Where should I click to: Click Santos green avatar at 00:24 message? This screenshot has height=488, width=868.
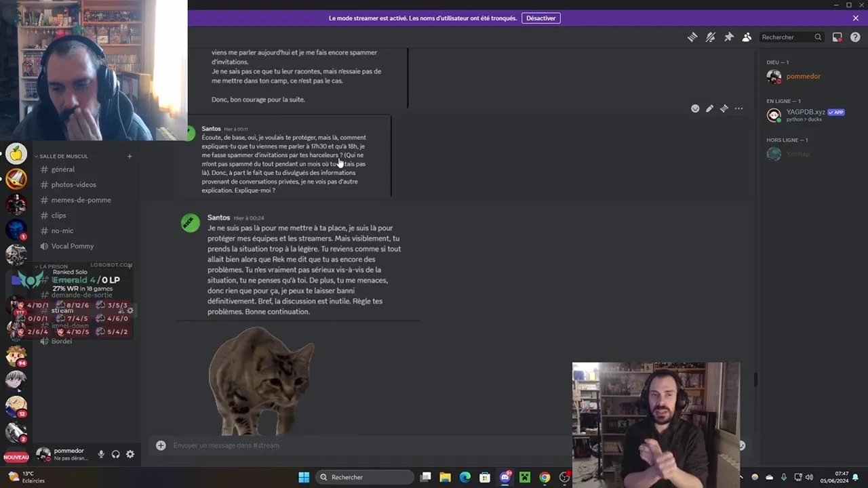tap(191, 222)
